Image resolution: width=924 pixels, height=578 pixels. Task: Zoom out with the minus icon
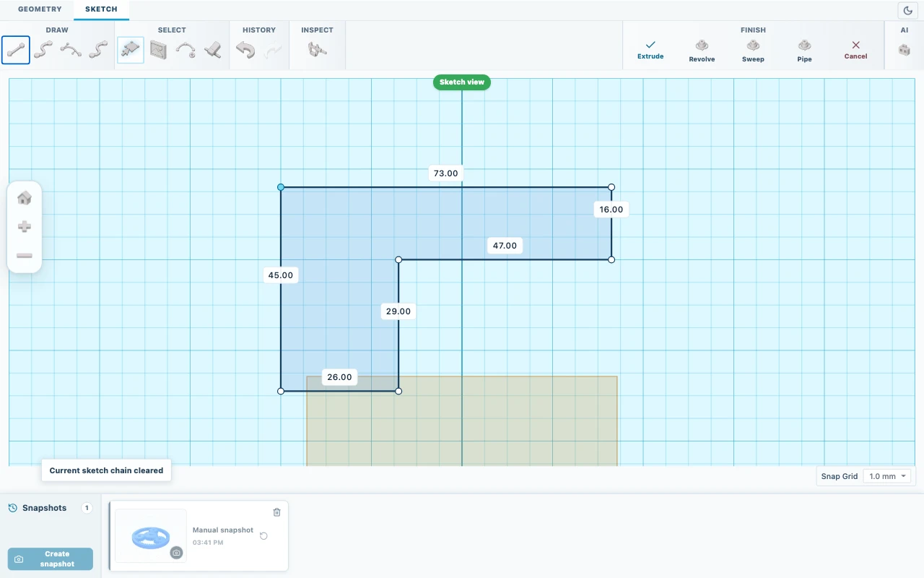pos(25,256)
